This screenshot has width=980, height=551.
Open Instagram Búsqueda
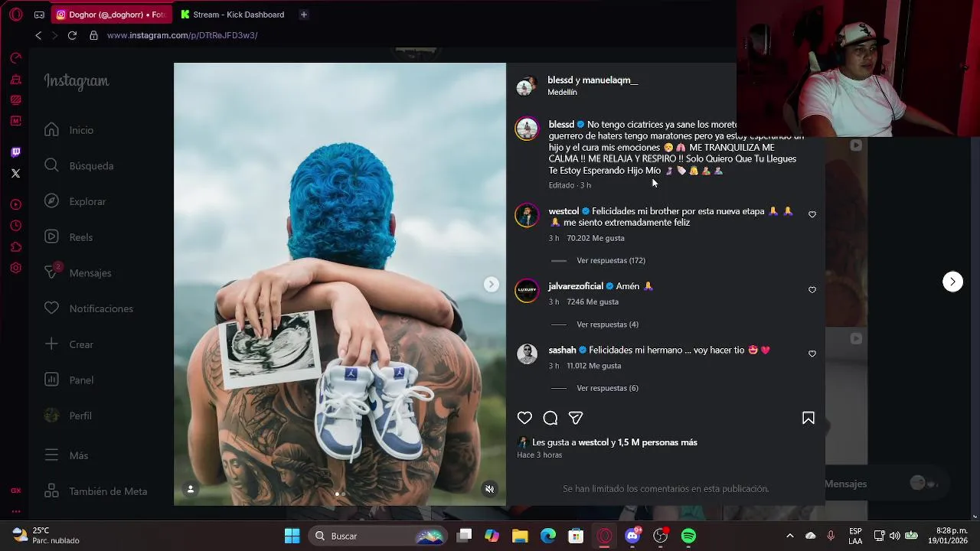79,166
